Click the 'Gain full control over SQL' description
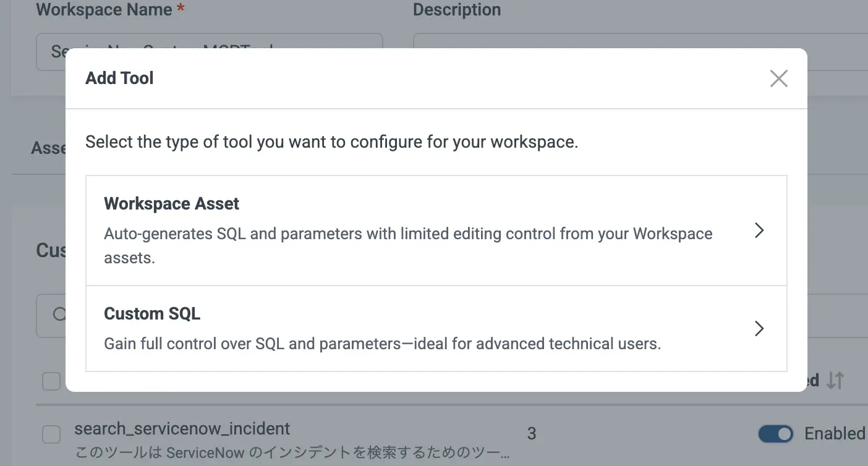The height and width of the screenshot is (466, 868). click(x=382, y=344)
